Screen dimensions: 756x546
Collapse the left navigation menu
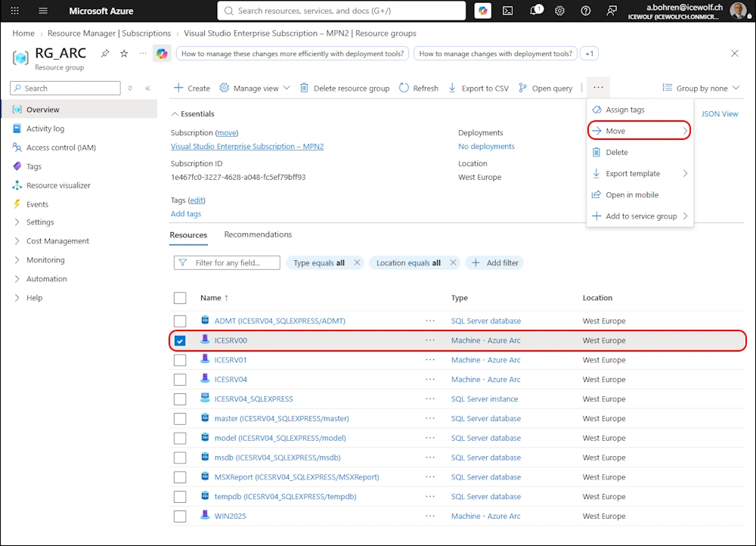147,88
